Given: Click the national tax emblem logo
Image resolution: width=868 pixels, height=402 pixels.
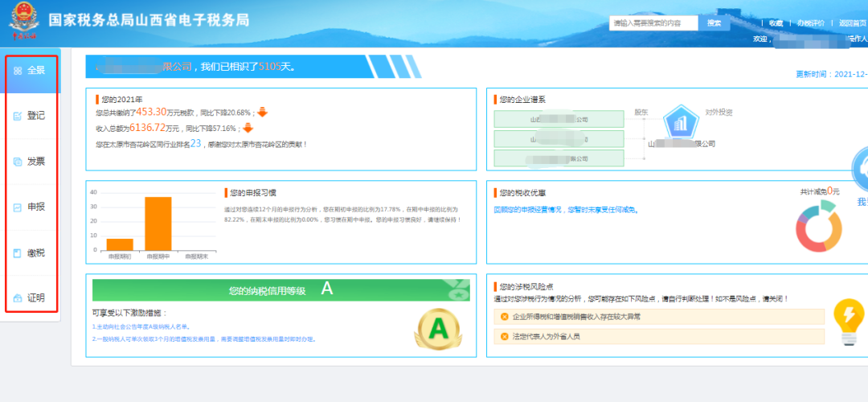Looking at the screenshot, I should (23, 22).
